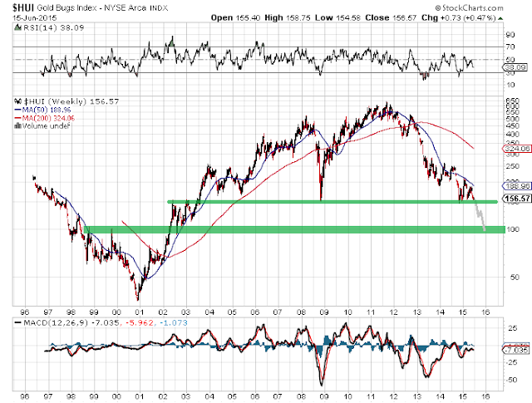Click the thin upper green support line

[332, 202]
